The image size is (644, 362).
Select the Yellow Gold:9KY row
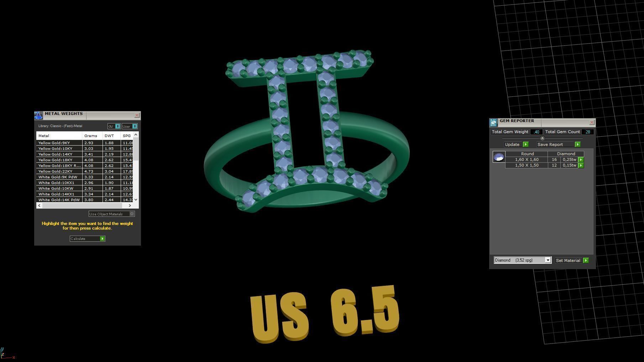click(x=85, y=143)
